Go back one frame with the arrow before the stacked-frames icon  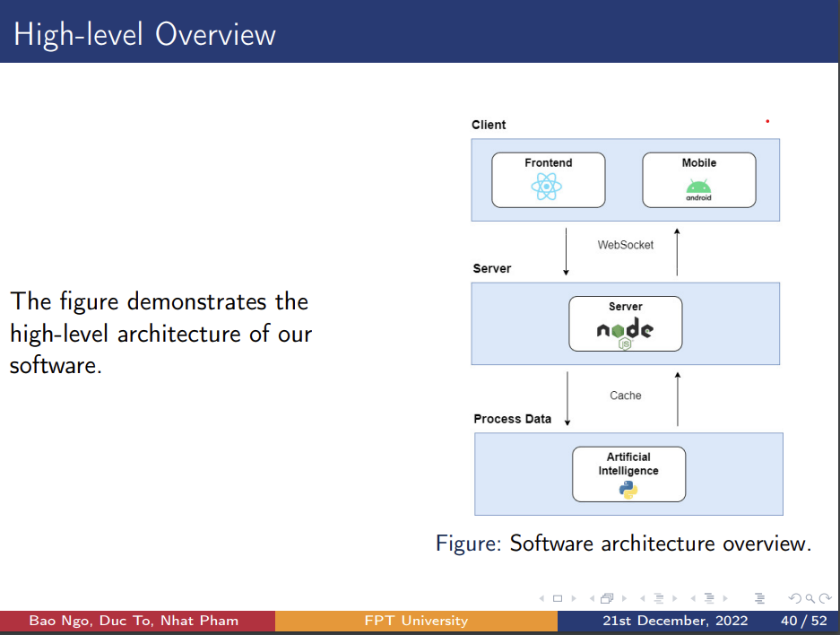(592, 598)
